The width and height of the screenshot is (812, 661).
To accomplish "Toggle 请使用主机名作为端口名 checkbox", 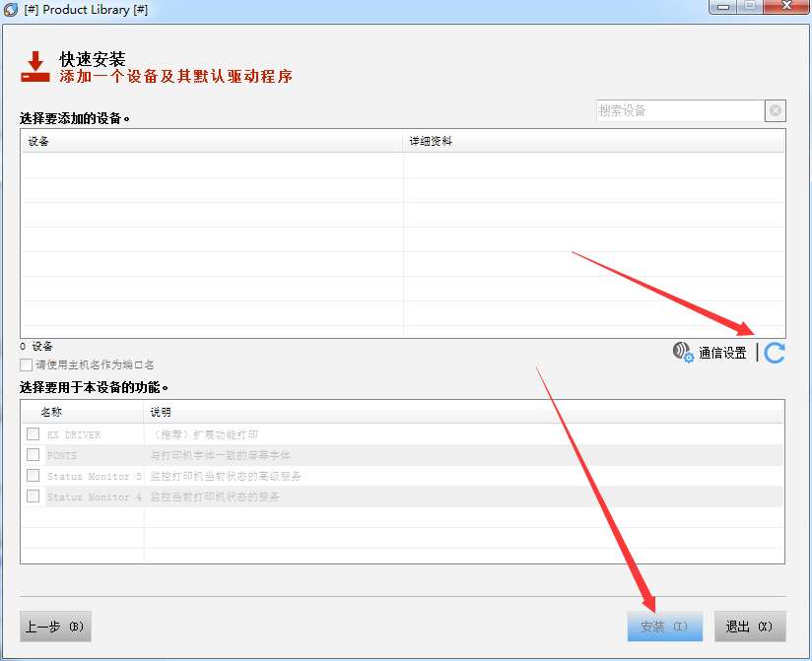I will point(26,364).
